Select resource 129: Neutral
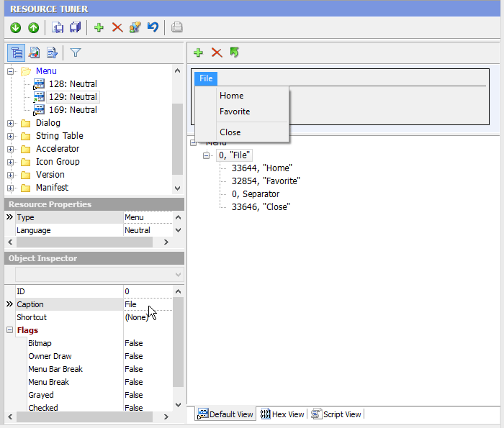Screen dimensions: 504x428 [x=73, y=97]
